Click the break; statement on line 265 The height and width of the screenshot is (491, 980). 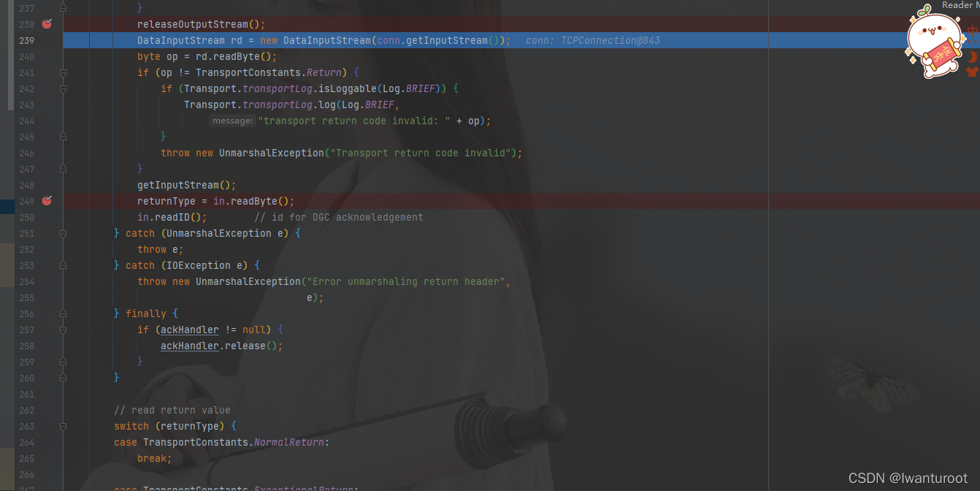click(x=155, y=458)
